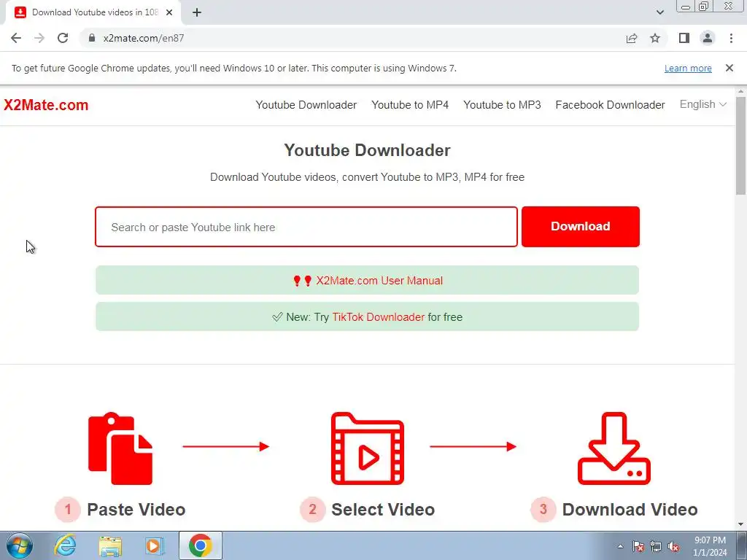
Task: Click the Paste Video clipboard icon
Action: pyautogui.click(x=120, y=448)
